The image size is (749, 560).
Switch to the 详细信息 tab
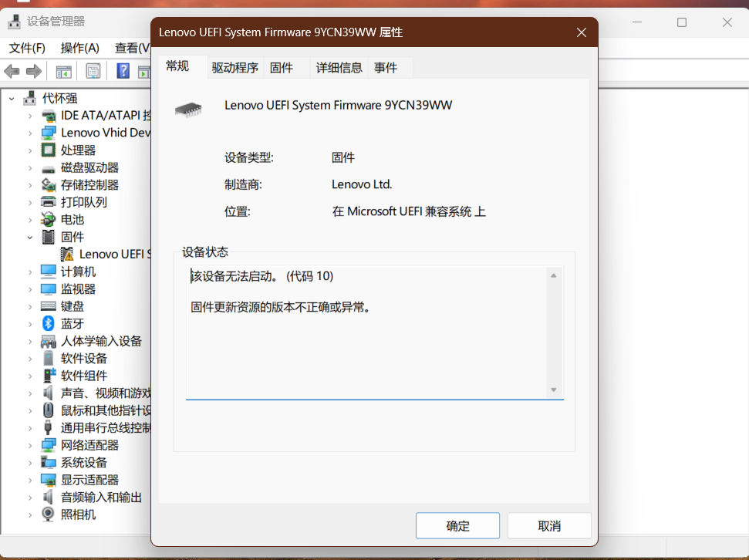pyautogui.click(x=339, y=68)
